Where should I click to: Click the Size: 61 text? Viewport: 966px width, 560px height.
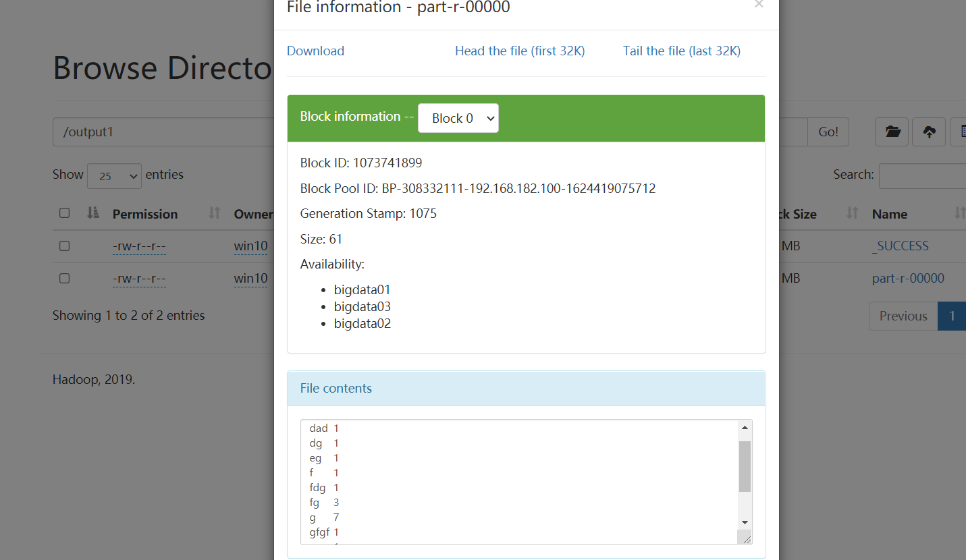321,239
